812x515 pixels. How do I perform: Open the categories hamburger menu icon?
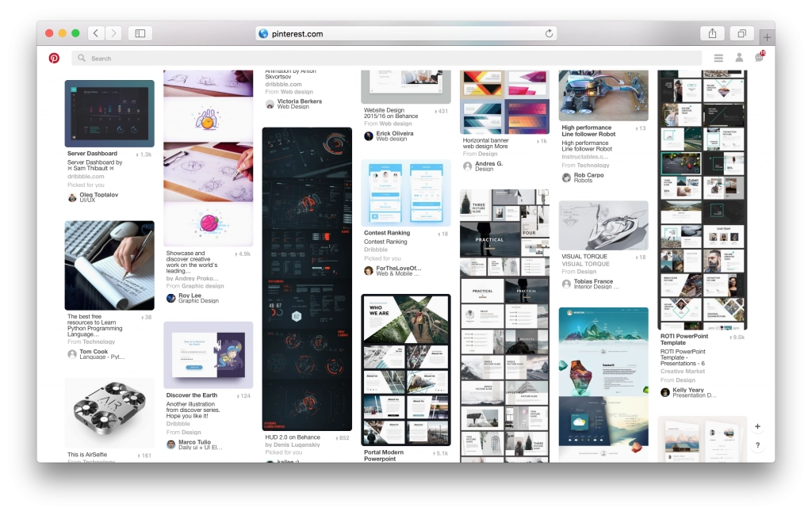(x=718, y=58)
